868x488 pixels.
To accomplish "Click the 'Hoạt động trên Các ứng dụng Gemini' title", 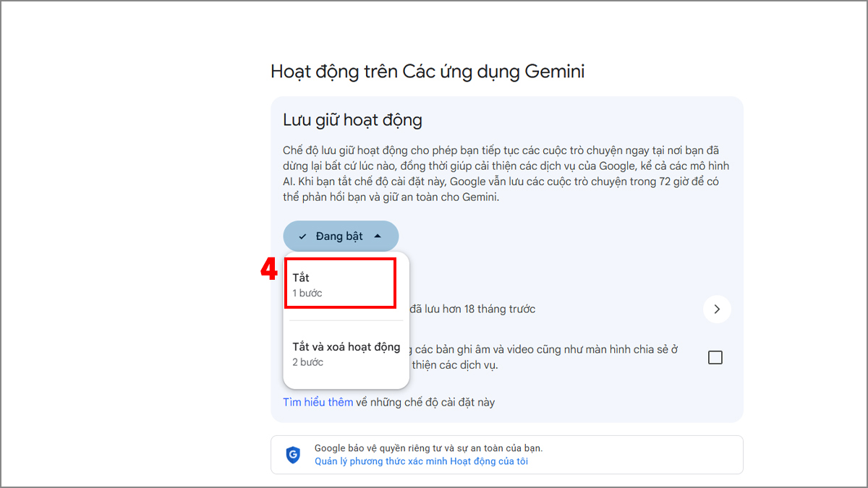I will (427, 72).
